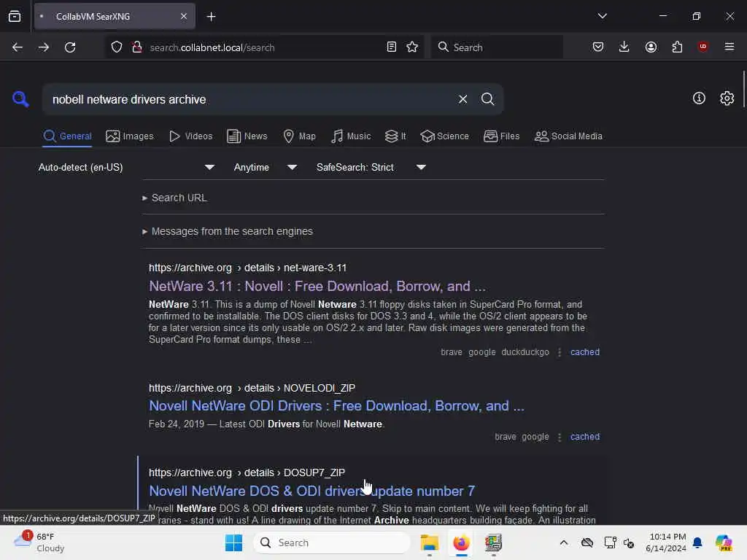Open SearXNG about info icon
Screen dimensions: 747x560
pyautogui.click(x=699, y=98)
